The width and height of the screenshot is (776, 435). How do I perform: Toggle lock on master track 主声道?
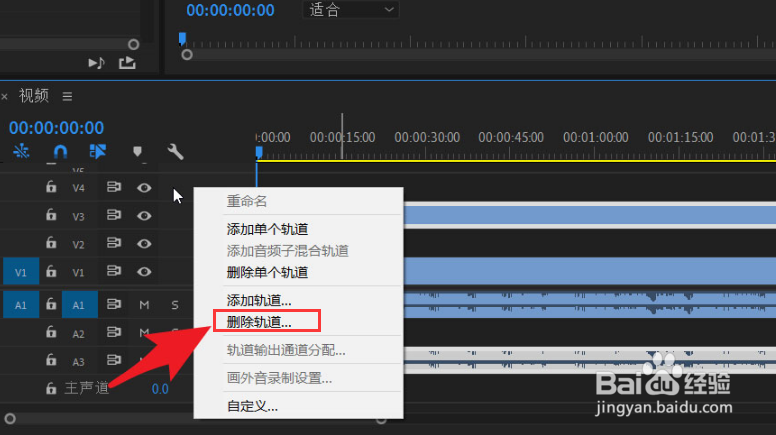[51, 388]
